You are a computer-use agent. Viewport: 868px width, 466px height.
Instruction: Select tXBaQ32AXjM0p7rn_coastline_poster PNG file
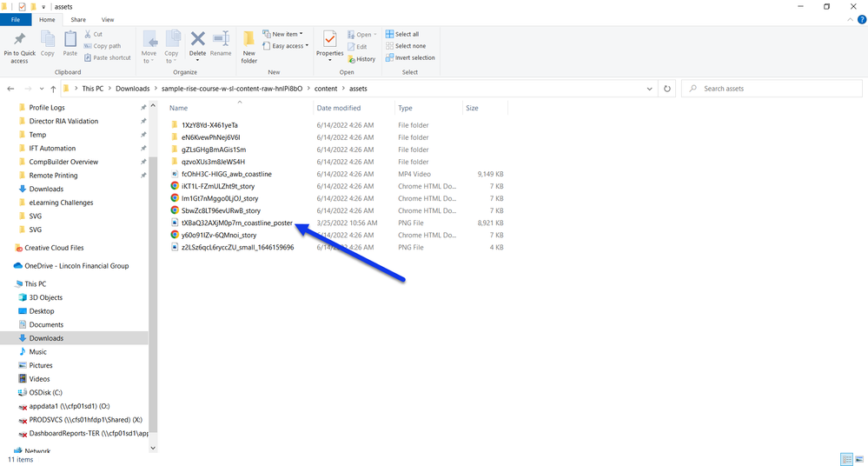click(x=236, y=223)
